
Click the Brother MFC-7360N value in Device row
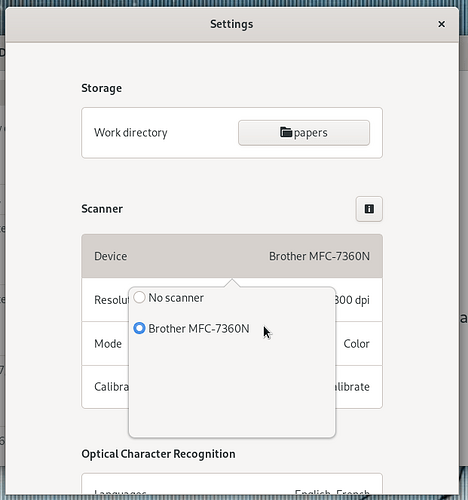click(319, 256)
